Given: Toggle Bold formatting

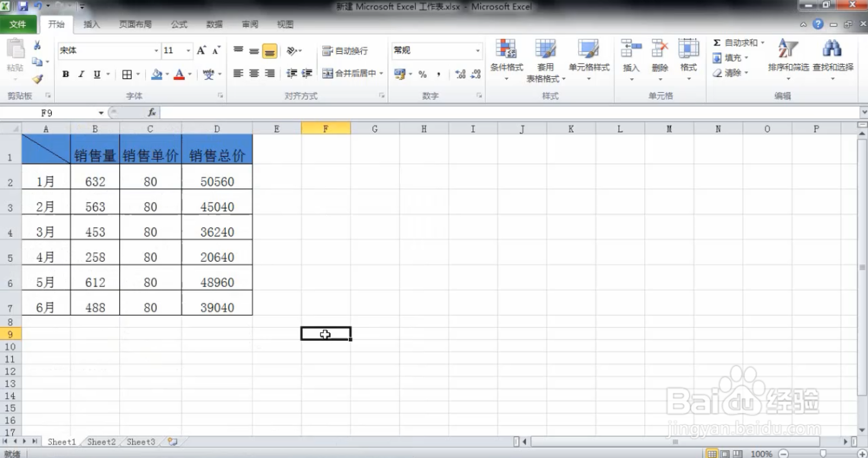Looking at the screenshot, I should pos(65,74).
